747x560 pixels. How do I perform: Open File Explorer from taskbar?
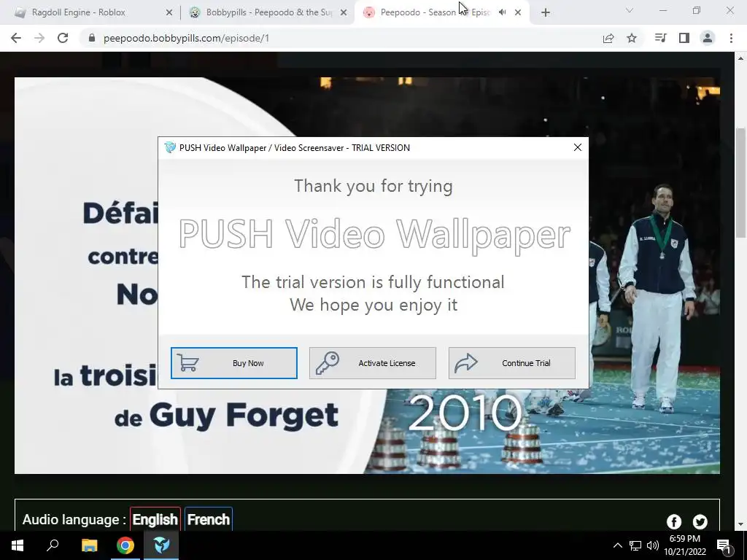(x=89, y=545)
